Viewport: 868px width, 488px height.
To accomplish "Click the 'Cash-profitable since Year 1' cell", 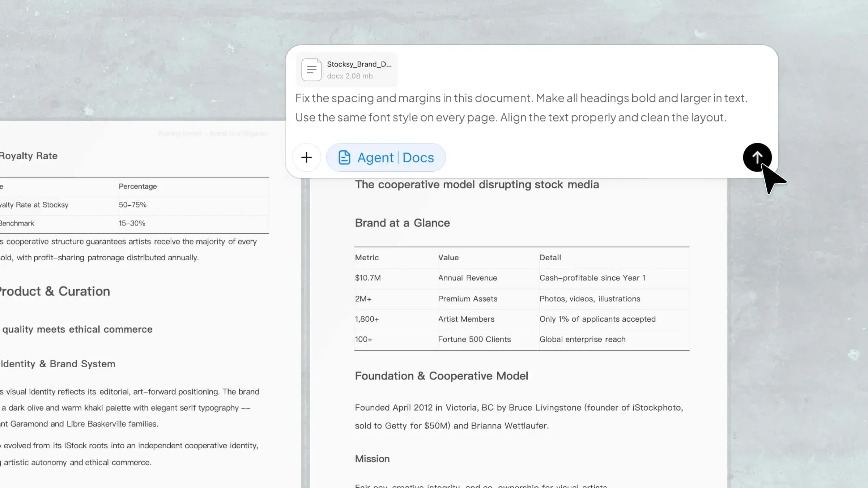I will tap(592, 278).
